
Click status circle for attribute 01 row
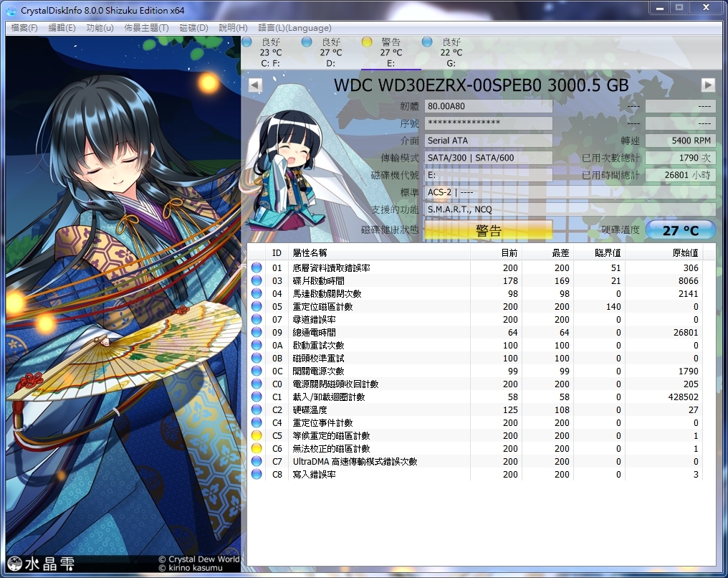click(x=257, y=267)
